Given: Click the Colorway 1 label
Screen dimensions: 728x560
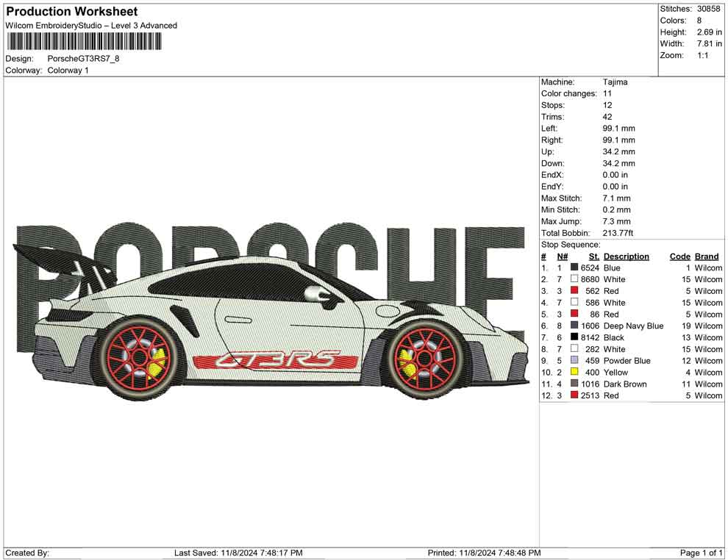Looking at the screenshot, I should 70,71.
